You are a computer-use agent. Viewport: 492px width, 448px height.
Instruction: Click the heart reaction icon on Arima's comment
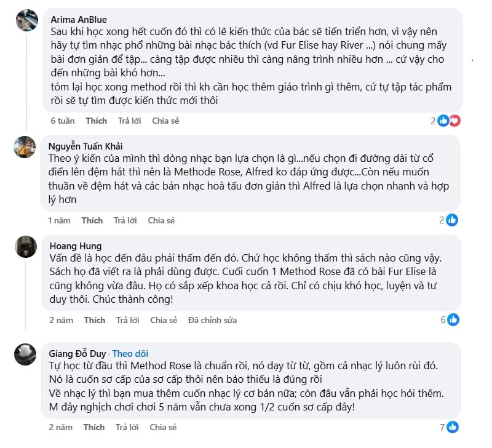click(454, 121)
